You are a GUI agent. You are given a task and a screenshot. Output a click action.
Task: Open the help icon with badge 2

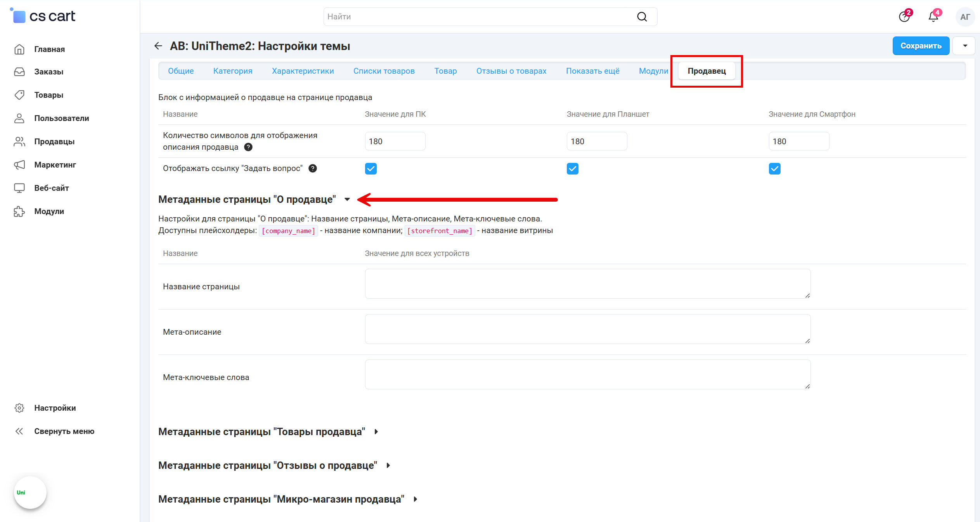(x=905, y=16)
